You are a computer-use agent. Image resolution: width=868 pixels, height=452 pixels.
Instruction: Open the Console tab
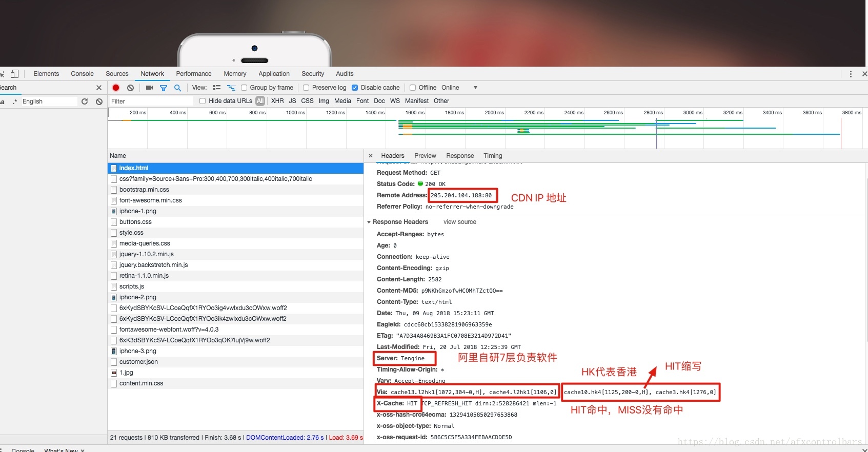coord(82,74)
